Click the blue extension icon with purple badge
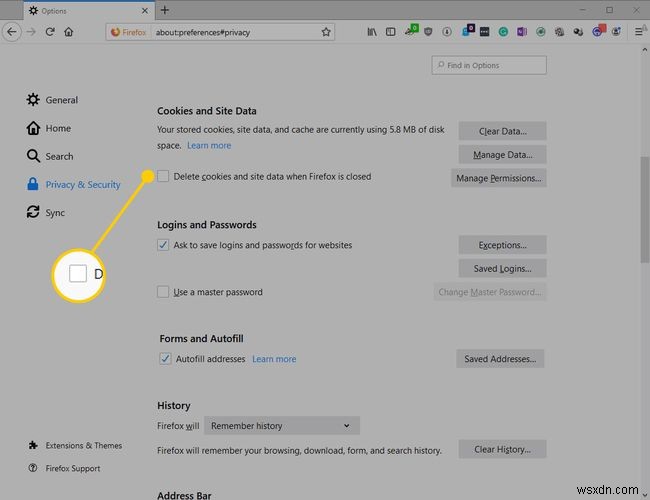 click(x=468, y=30)
